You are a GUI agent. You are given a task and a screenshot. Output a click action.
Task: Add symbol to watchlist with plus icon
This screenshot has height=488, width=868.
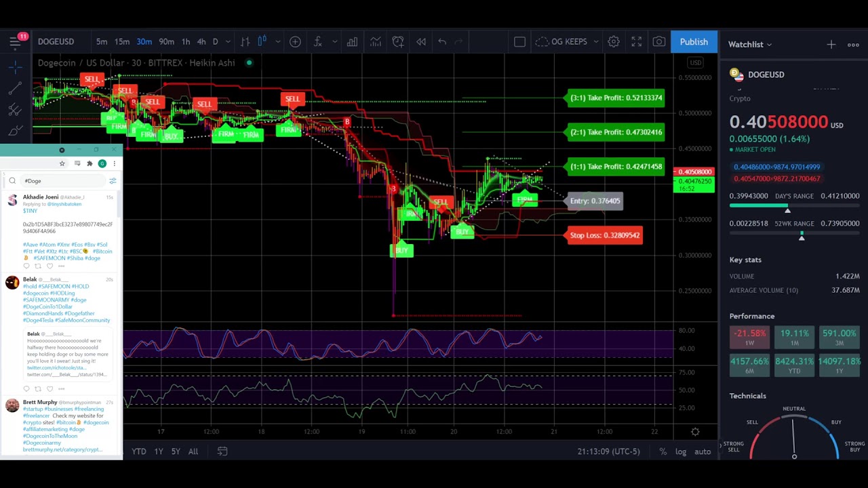pyautogui.click(x=831, y=45)
